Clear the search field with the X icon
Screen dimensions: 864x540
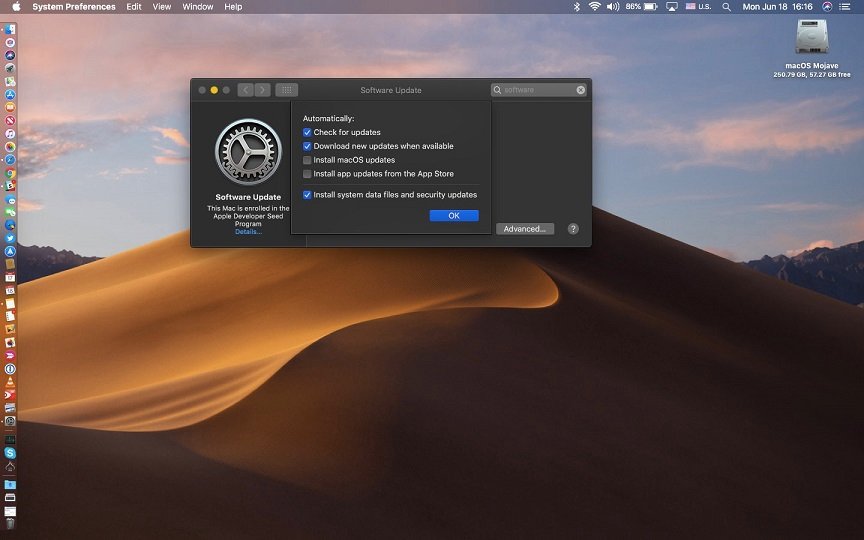581,90
